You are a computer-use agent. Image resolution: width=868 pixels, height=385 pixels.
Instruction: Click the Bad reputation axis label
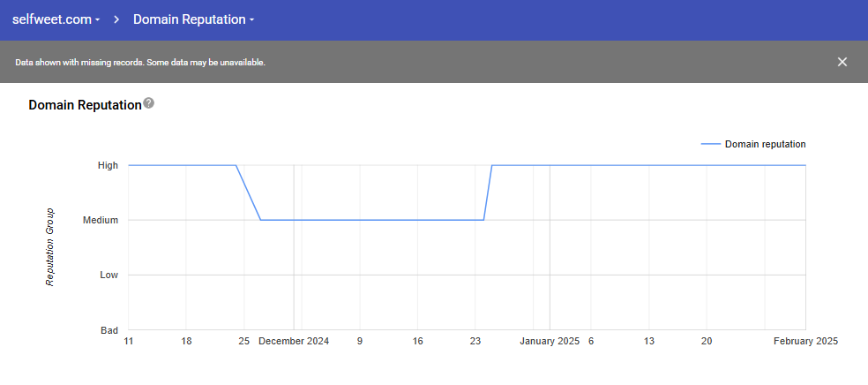pos(109,330)
